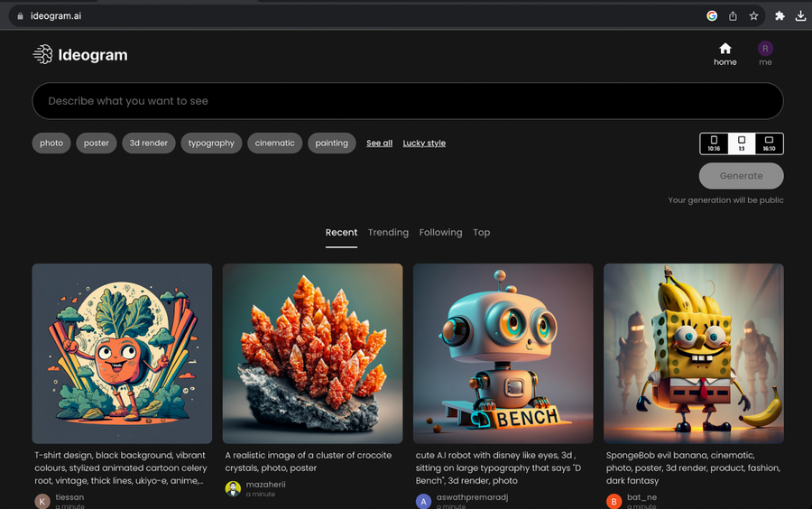Click the Lucky style link
Image resolution: width=812 pixels, height=509 pixels.
click(424, 143)
